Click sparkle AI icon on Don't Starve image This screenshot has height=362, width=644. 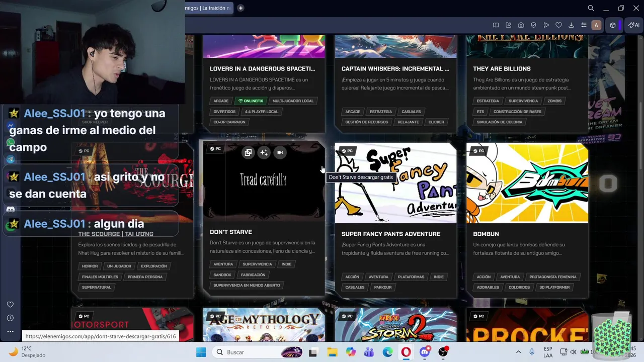(264, 152)
